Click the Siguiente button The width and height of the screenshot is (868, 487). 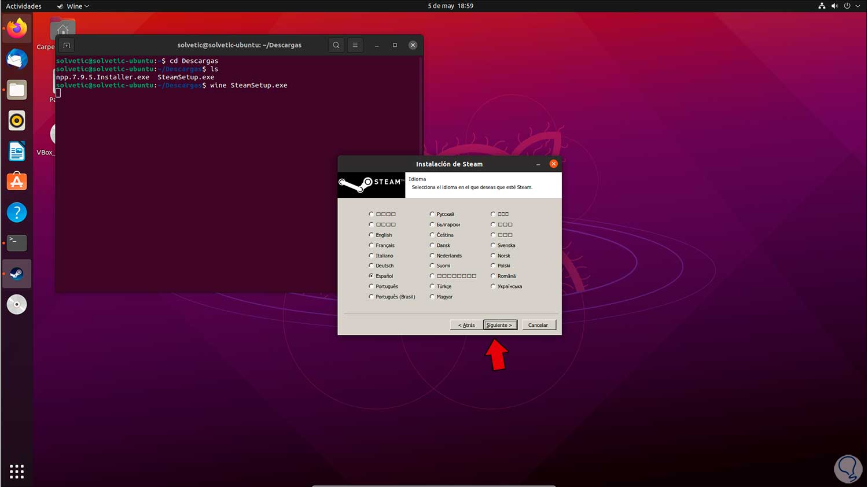(499, 325)
